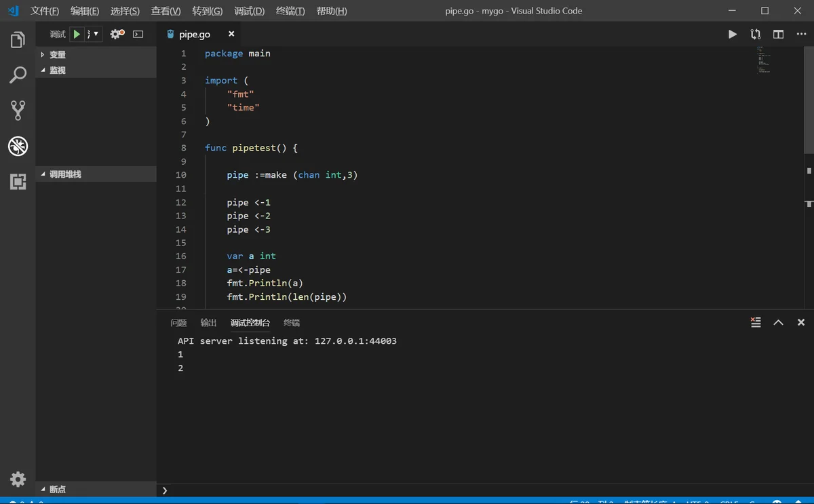Click console output line '1'
Screen dimensions: 814x504
[180, 354]
